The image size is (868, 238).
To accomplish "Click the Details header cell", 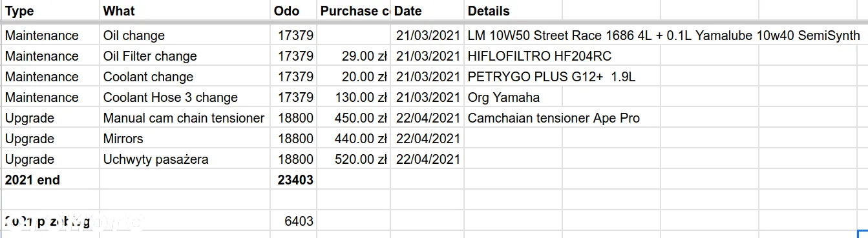I will (x=513, y=10).
